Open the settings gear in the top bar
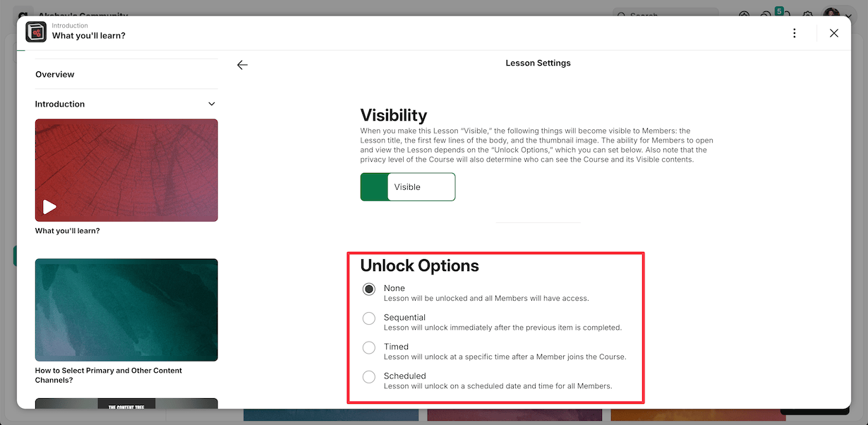 click(808, 15)
